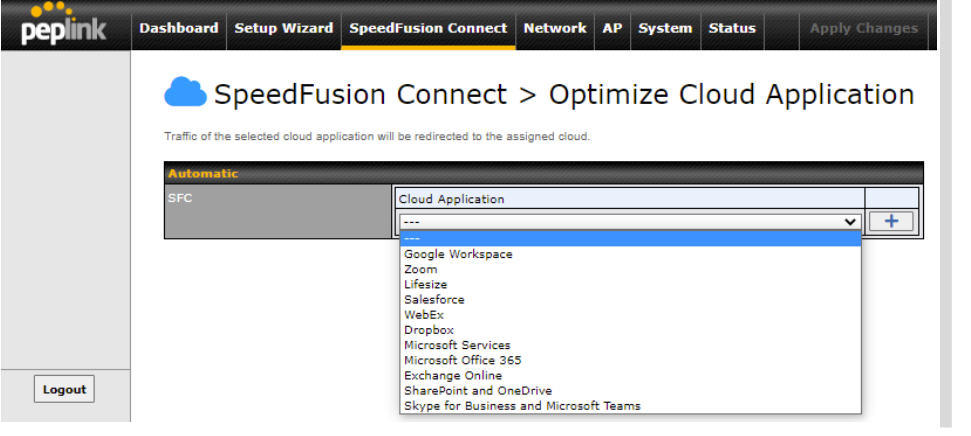Select SharePoint and OneDrive
The image size is (971, 436).
click(630, 391)
